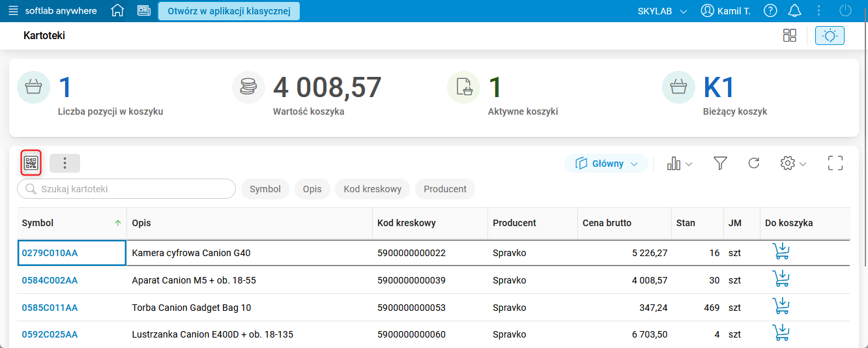Open help question mark icon
868x348 pixels.
pyautogui.click(x=770, y=11)
